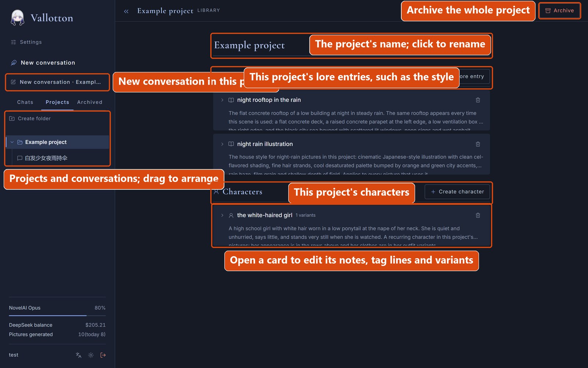Expand the night rain illustration entry
This screenshot has width=588, height=368.
tap(222, 144)
